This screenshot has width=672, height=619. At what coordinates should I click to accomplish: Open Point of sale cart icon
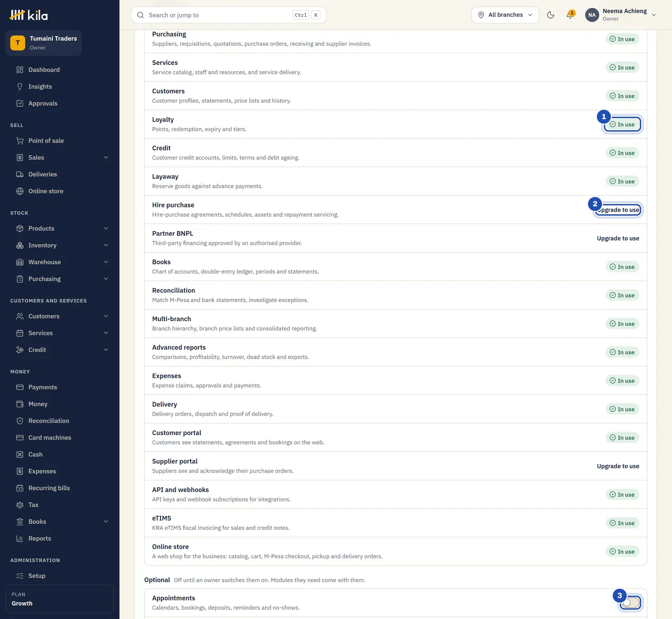[x=20, y=141]
